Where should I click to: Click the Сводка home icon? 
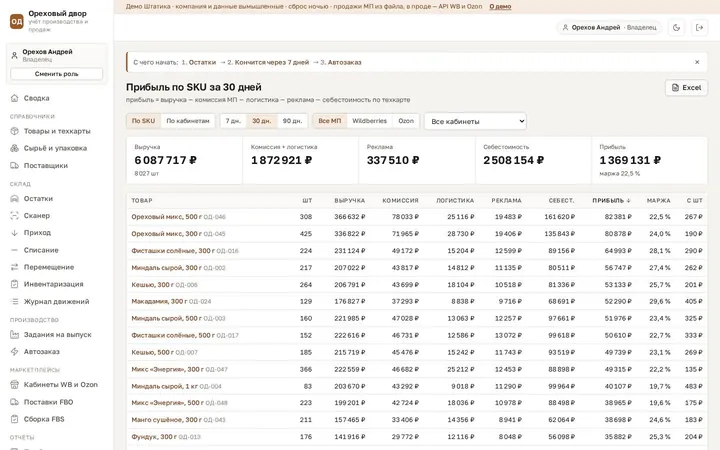[14, 98]
